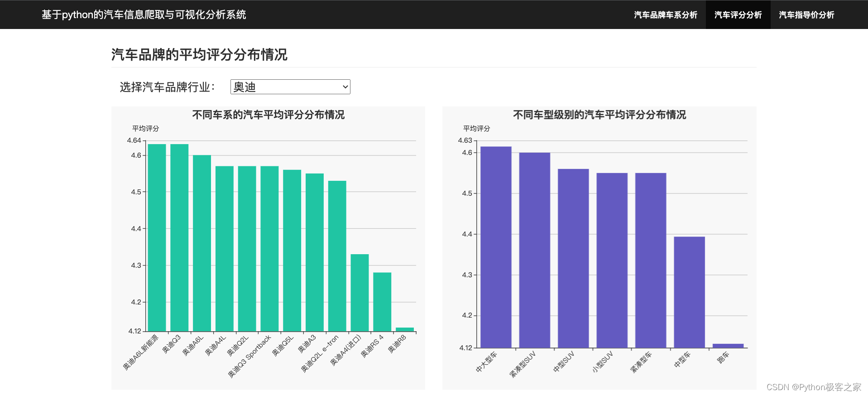
Task: Click the 小型SUV purple bar
Action: click(x=612, y=261)
